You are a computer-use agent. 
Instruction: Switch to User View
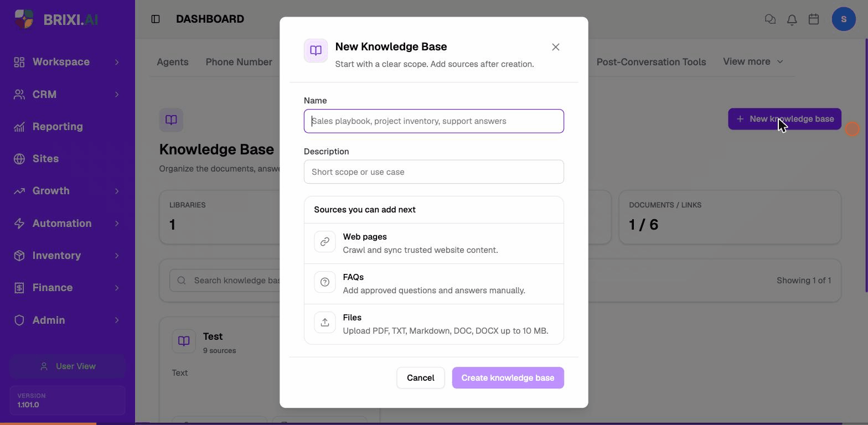coord(68,366)
